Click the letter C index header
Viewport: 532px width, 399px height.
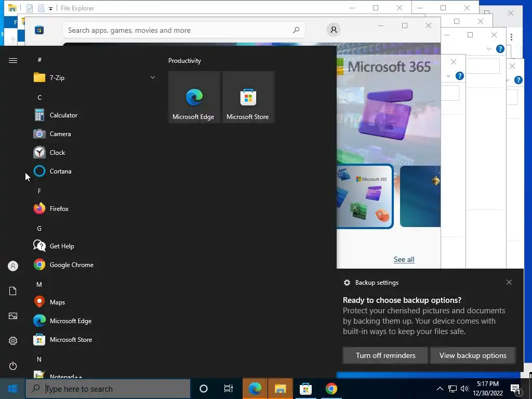[x=39, y=97]
